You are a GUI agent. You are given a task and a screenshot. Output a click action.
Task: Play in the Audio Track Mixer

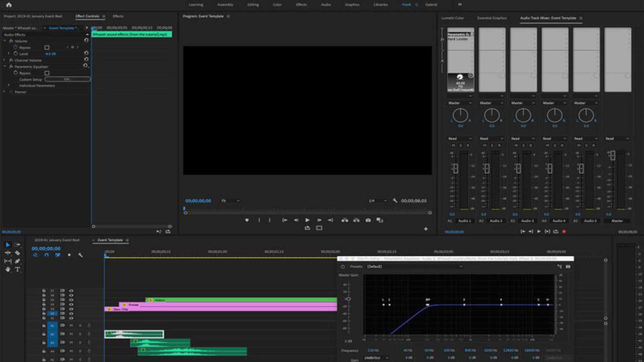(x=539, y=232)
